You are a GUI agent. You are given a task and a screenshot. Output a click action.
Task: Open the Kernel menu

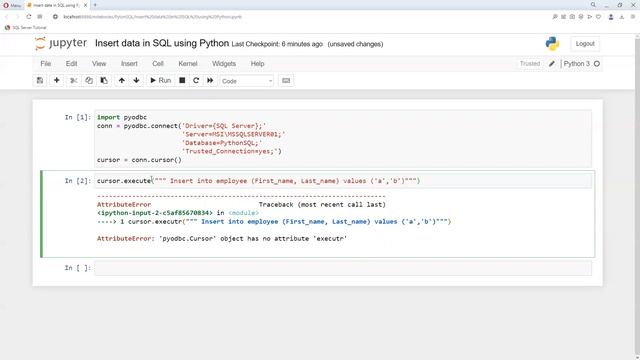(188, 64)
